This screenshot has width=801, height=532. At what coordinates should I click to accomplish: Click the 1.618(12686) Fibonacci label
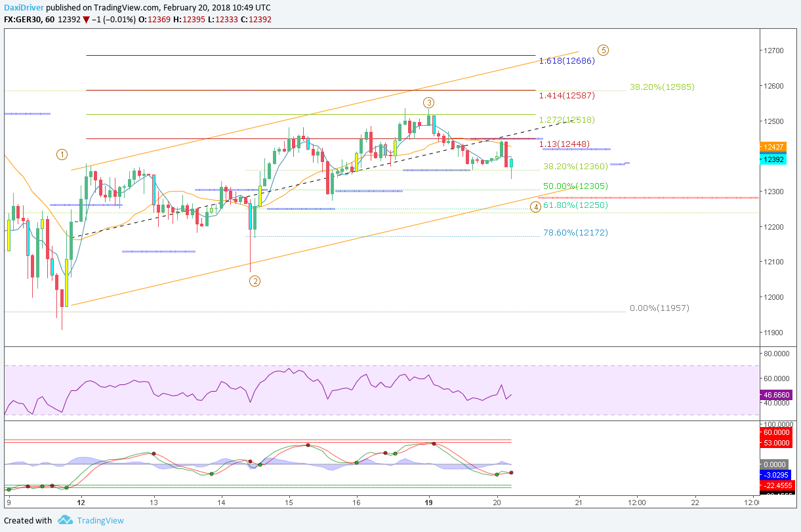(567, 61)
